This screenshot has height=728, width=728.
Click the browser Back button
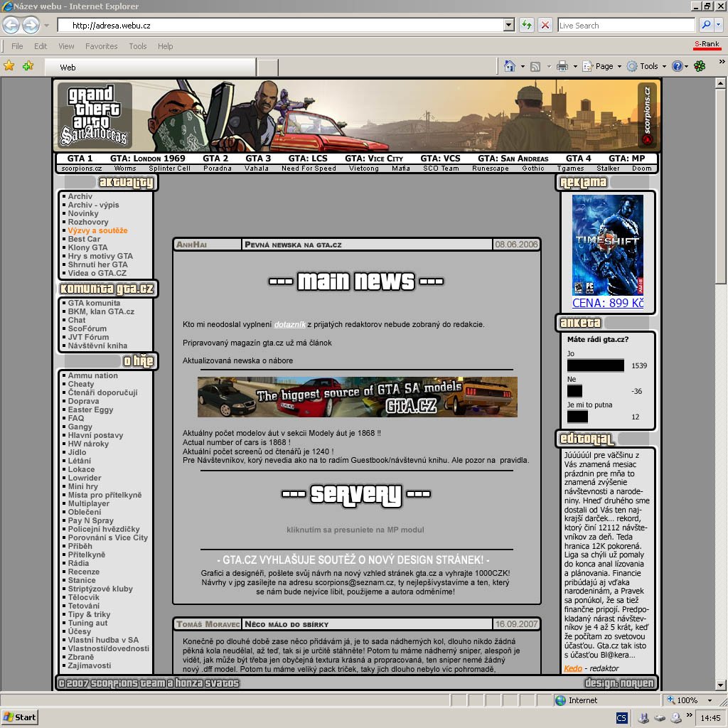click(11, 25)
